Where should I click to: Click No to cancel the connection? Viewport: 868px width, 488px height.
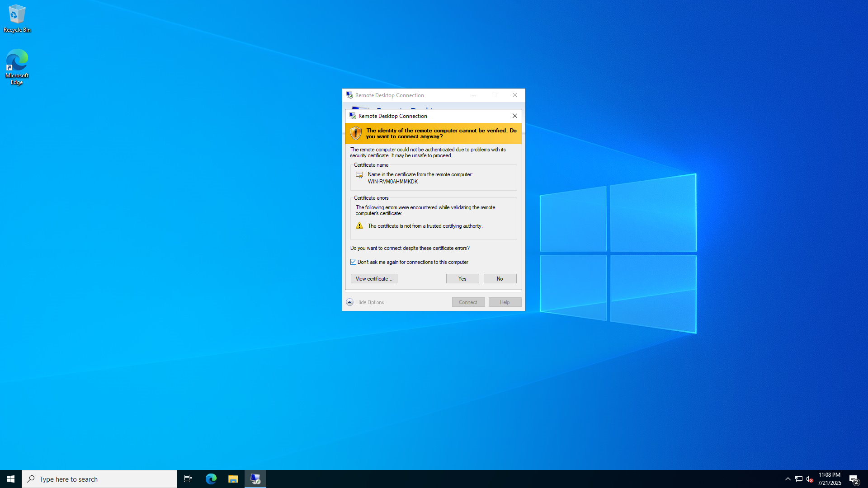click(500, 279)
